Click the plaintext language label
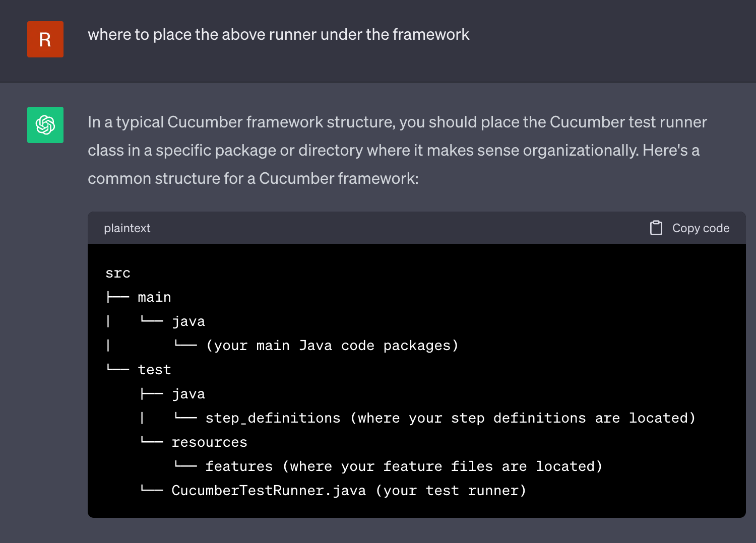Screen dimensions: 756x543 (127, 228)
